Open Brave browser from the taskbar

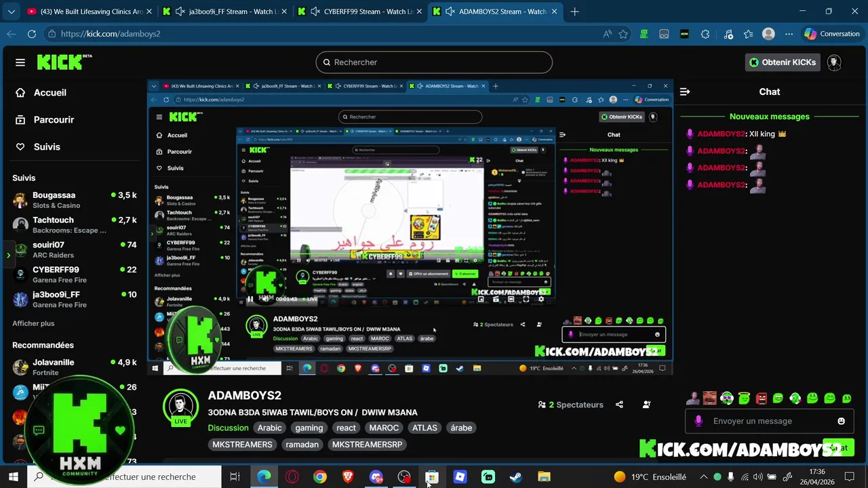point(348,477)
